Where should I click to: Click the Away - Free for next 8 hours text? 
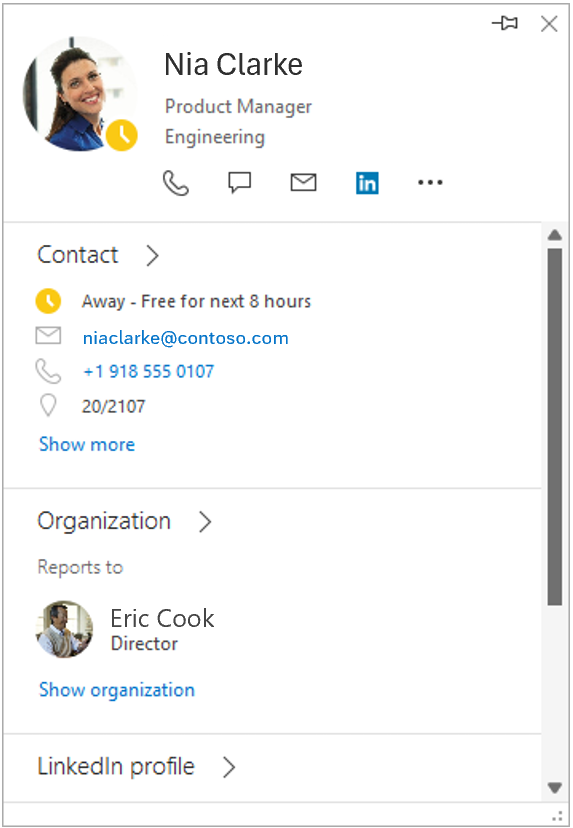pyautogui.click(x=196, y=302)
